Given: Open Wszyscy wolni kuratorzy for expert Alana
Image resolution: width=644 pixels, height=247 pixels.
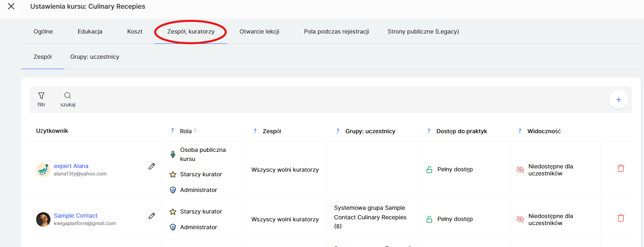Looking at the screenshot, I should [285, 170].
